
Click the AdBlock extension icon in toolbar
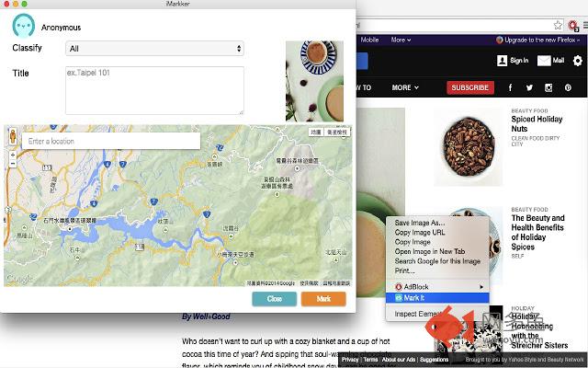click(573, 26)
